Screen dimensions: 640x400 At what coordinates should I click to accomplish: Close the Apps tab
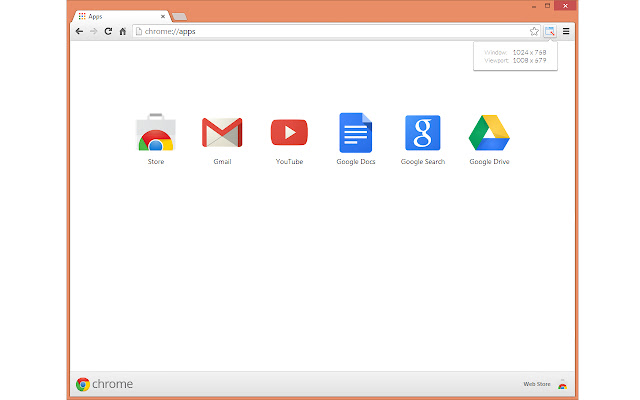[x=163, y=17]
